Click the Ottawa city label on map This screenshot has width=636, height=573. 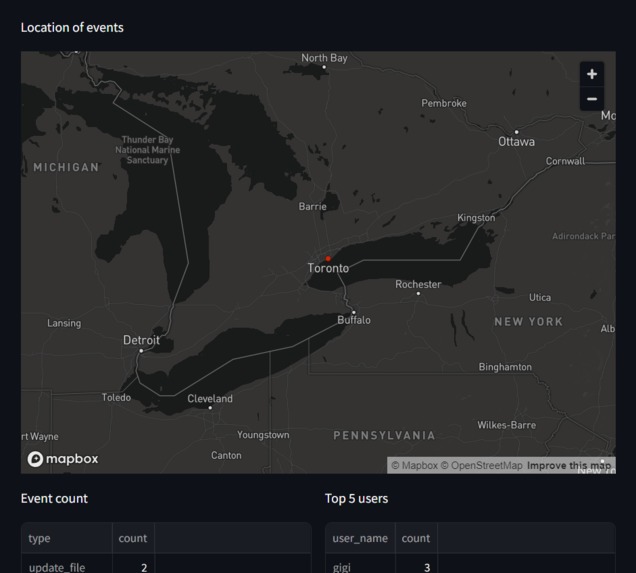[x=516, y=142]
